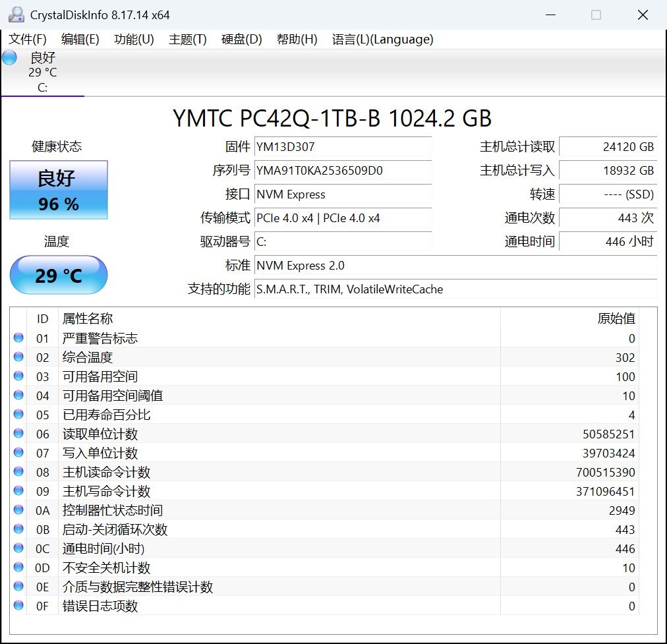The image size is (667, 644).
Task: Click status dot for row 0E 介质与数据完整性错误计数
Action: tap(18, 586)
